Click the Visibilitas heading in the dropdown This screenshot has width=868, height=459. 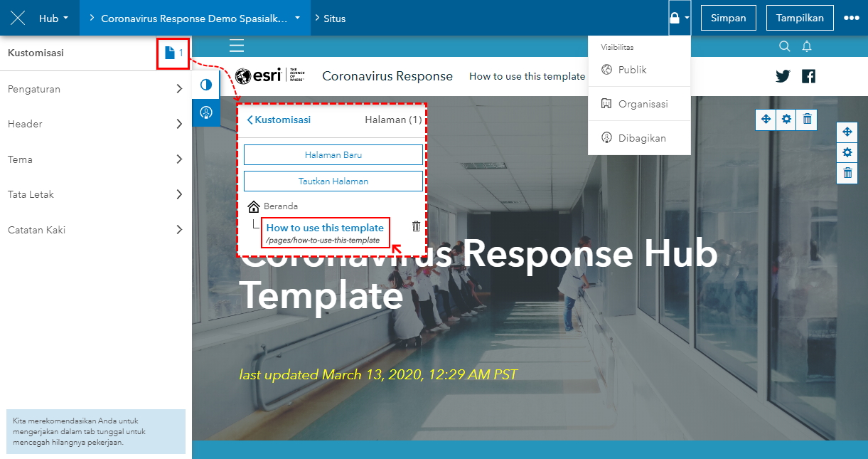tap(617, 47)
